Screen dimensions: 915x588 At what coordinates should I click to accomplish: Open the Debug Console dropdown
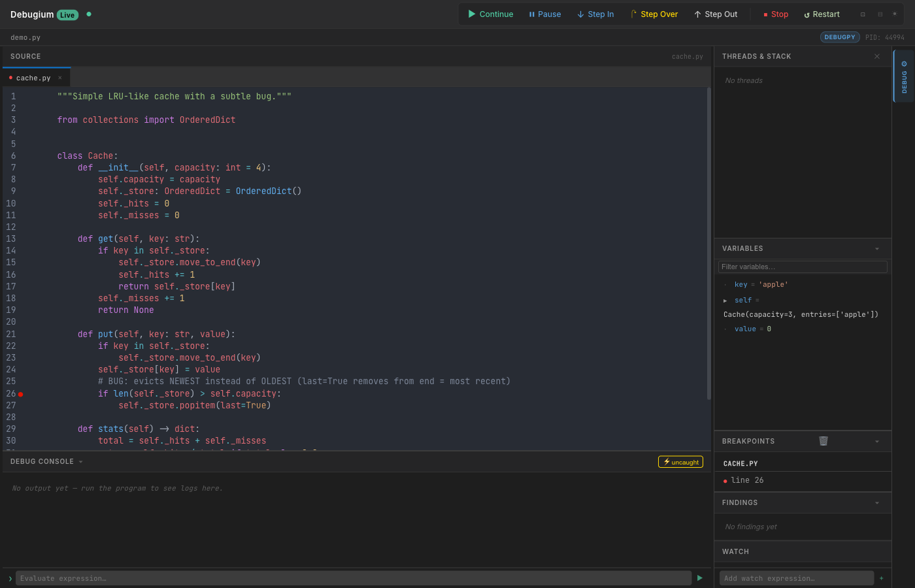pos(80,461)
